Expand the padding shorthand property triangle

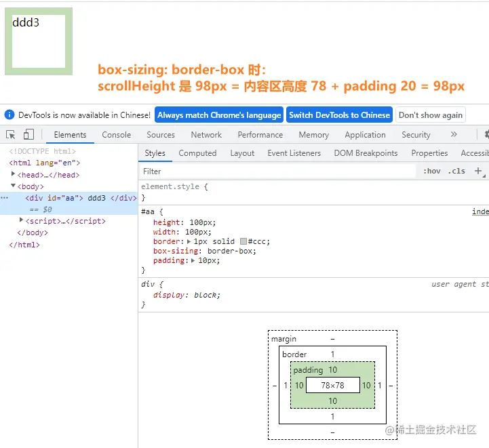coord(193,260)
